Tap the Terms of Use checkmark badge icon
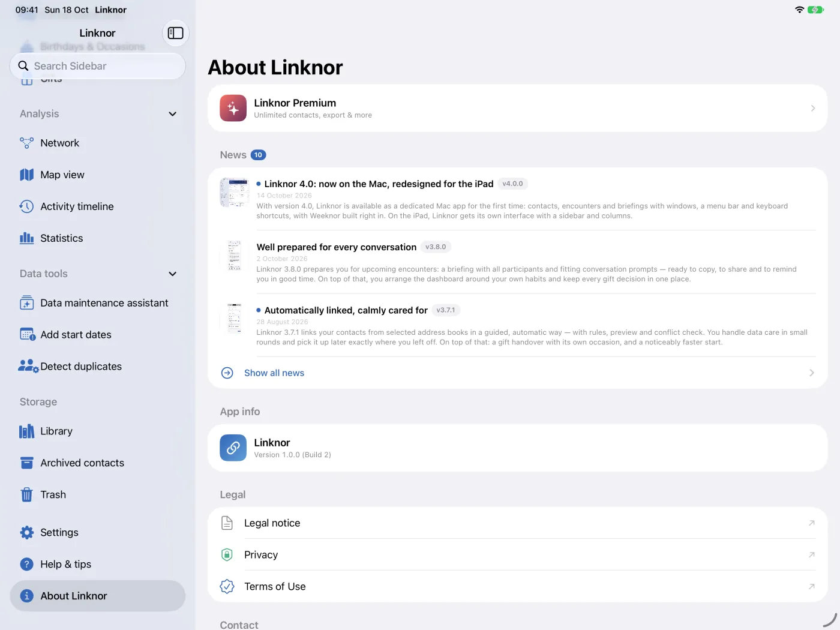The image size is (840, 630). (227, 587)
